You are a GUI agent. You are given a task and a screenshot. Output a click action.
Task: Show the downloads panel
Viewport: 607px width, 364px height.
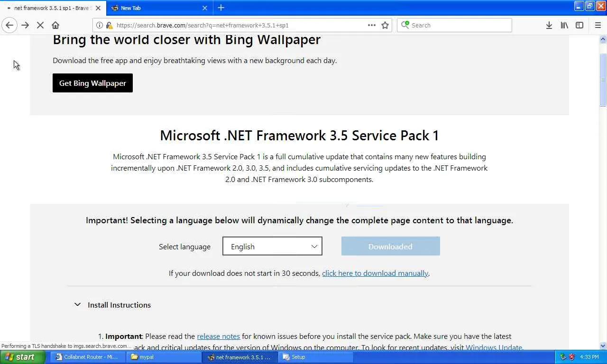coord(549,25)
